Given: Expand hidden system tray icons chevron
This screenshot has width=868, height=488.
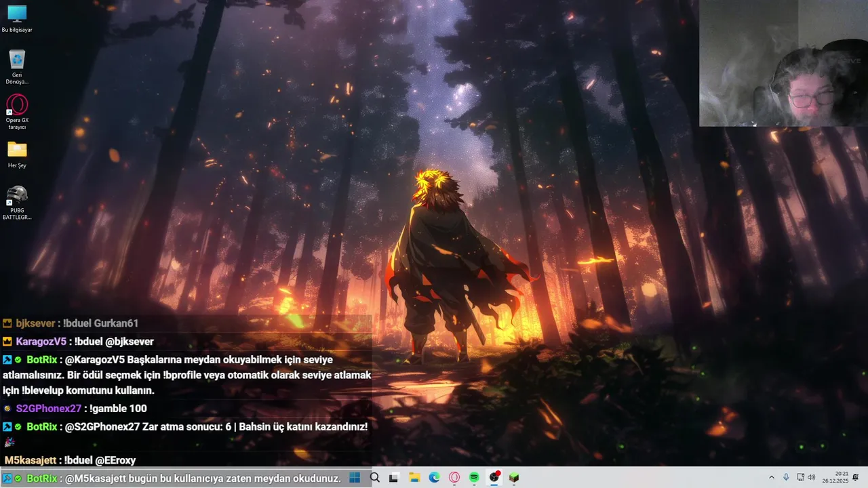Looking at the screenshot, I should click(x=771, y=478).
